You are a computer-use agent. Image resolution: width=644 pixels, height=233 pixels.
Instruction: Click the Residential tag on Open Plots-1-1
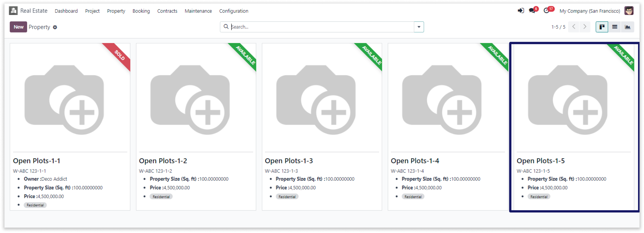click(35, 205)
